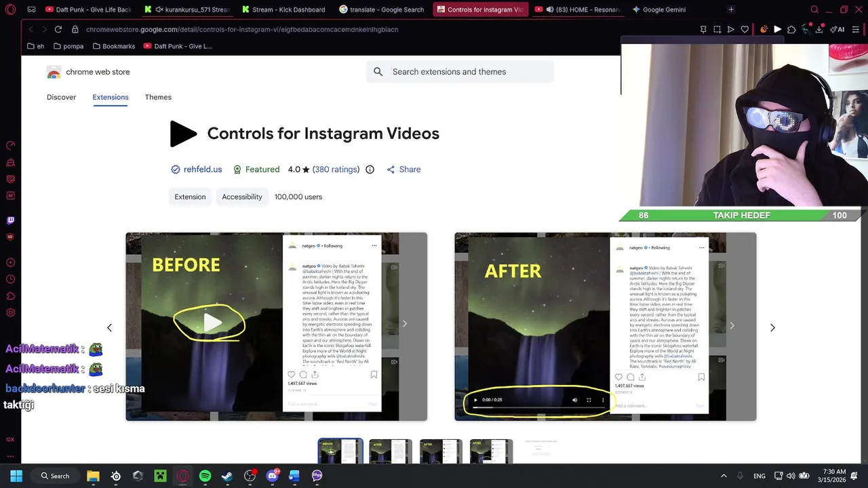Show next screenshot in the carousel
The width and height of the screenshot is (868, 488).
coord(772,327)
